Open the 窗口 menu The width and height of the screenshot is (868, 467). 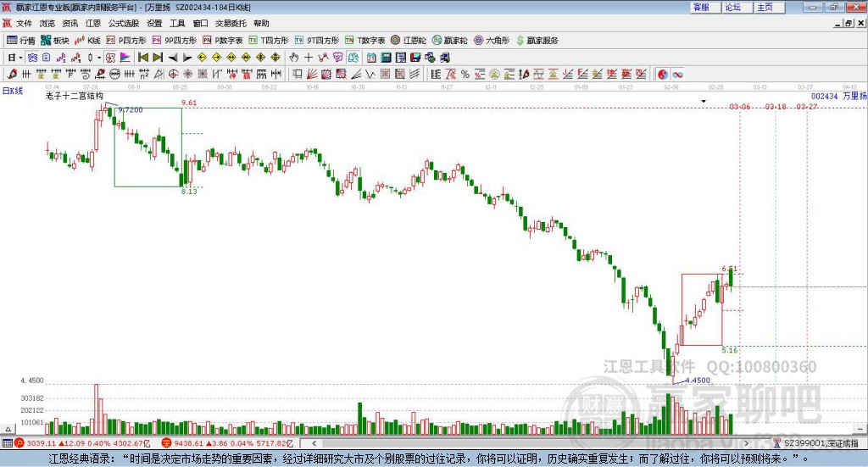(200, 23)
